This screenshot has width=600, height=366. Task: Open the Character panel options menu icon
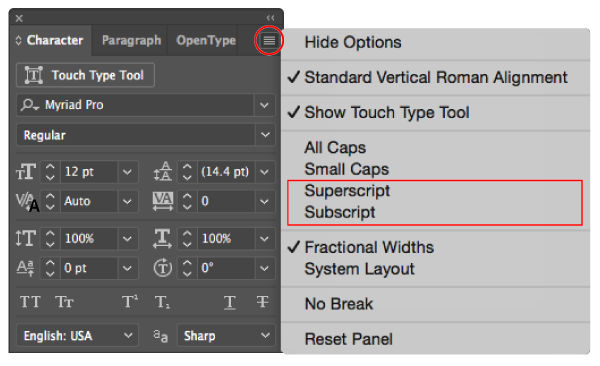[269, 40]
